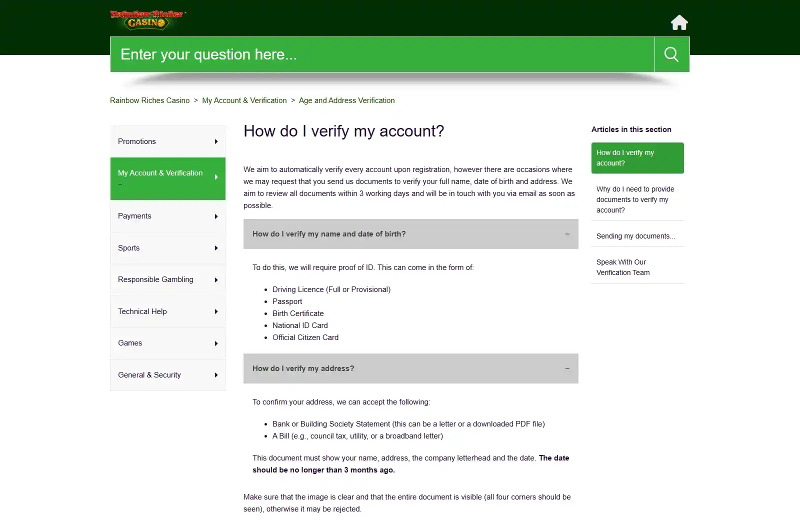Viewport: 800px width, 532px height.
Task: Open the Games sidebar category
Action: point(168,343)
